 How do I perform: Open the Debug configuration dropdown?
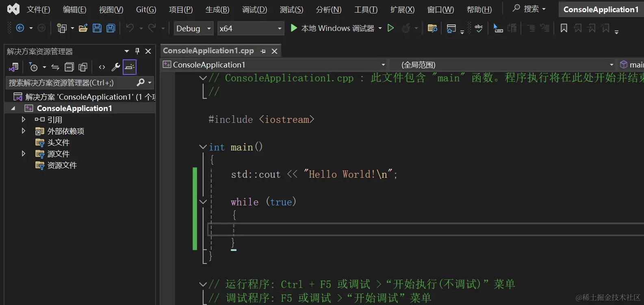coord(193,28)
